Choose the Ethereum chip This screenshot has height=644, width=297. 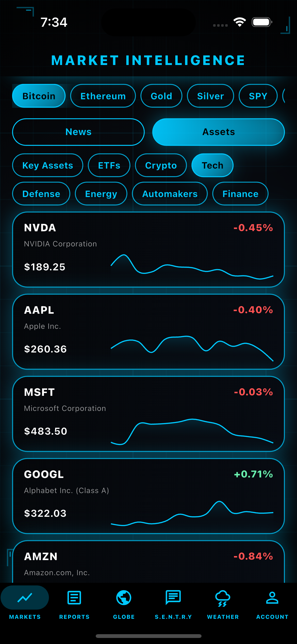(103, 96)
